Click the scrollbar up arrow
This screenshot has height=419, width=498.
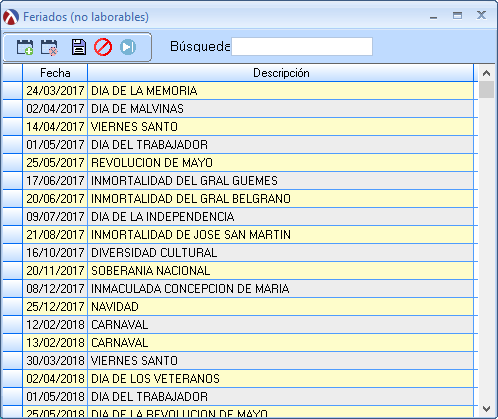(x=486, y=73)
